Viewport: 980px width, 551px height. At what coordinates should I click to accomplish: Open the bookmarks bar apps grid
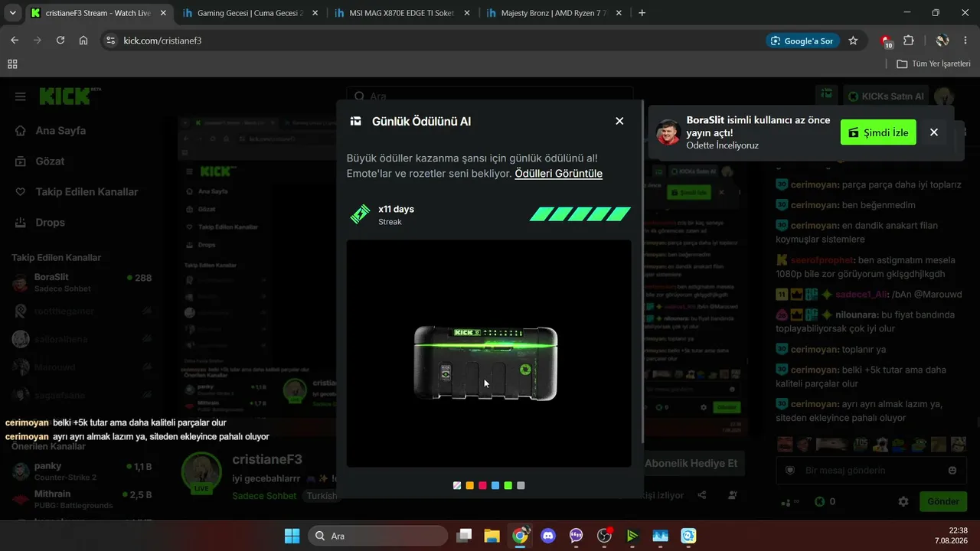click(12, 64)
